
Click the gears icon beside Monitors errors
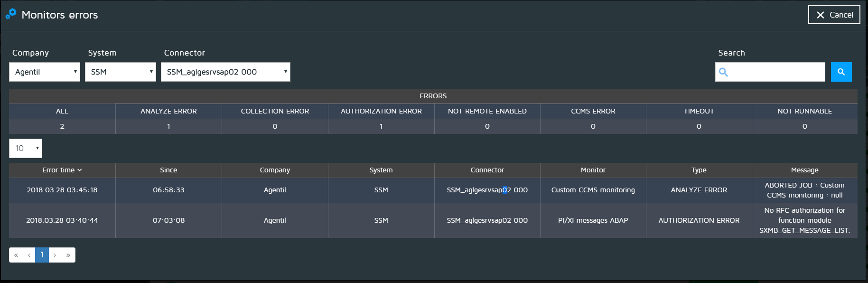tap(11, 14)
